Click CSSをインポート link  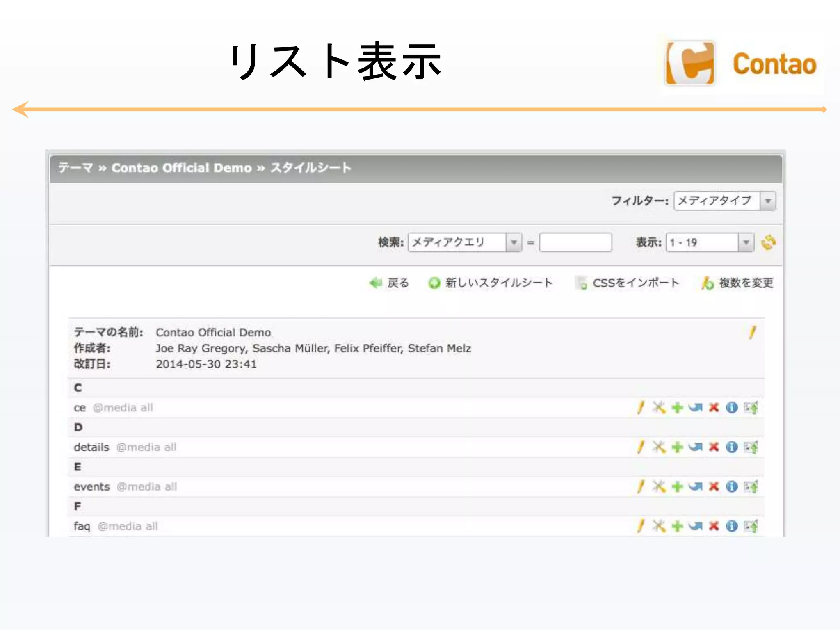click(x=627, y=283)
